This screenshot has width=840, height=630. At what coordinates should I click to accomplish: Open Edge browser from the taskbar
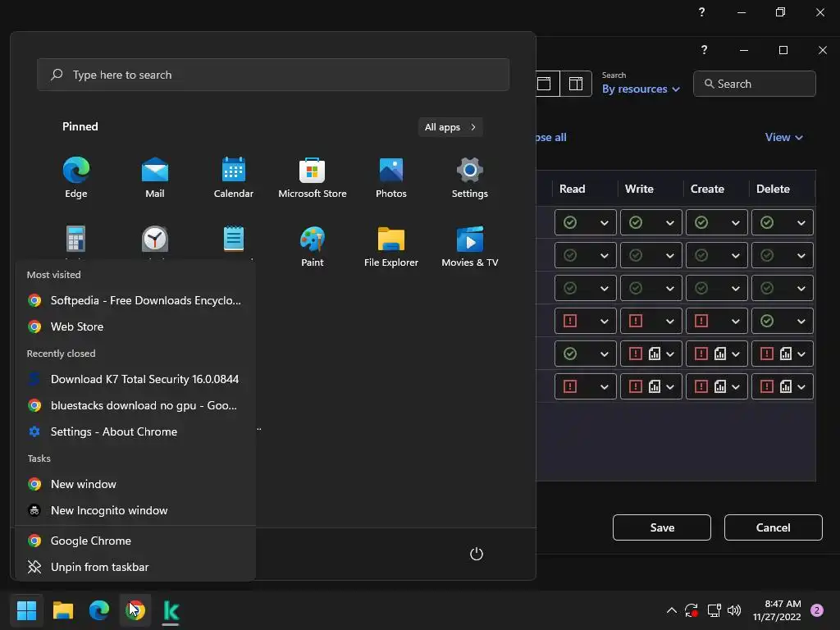[x=99, y=610]
